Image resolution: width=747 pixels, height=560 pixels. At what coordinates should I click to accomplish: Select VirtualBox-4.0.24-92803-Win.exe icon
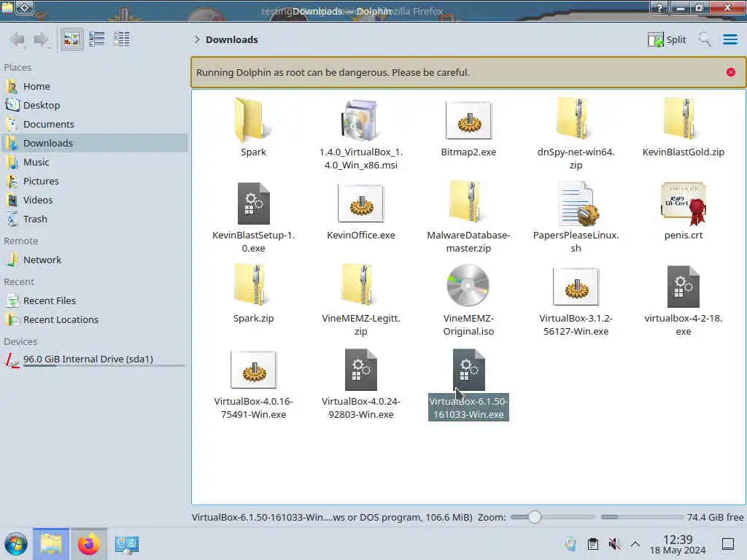point(360,370)
